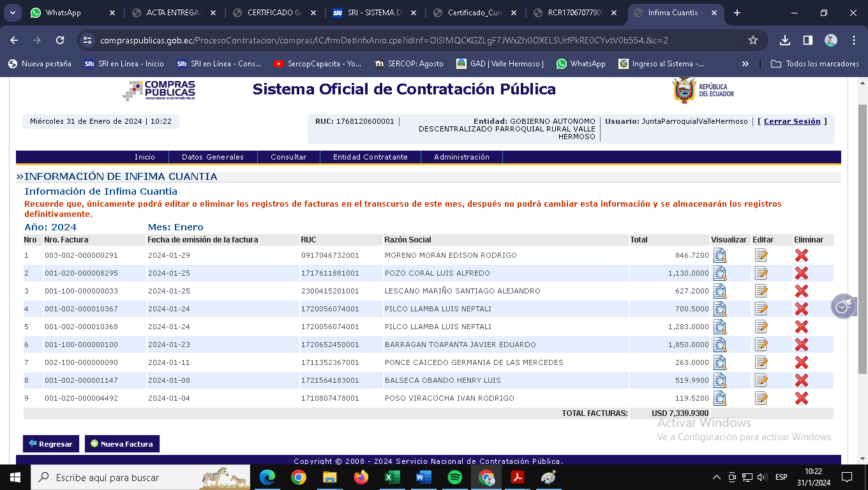The width and height of the screenshot is (868, 490).
Task: View invoice 003-002-000000291 details icon
Action: (x=720, y=255)
